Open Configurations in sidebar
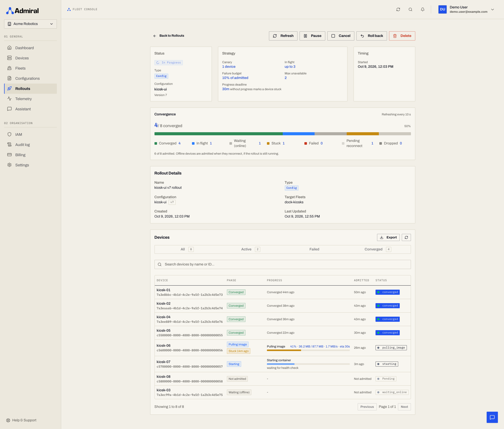The height and width of the screenshot is (429, 504). [x=30, y=78]
